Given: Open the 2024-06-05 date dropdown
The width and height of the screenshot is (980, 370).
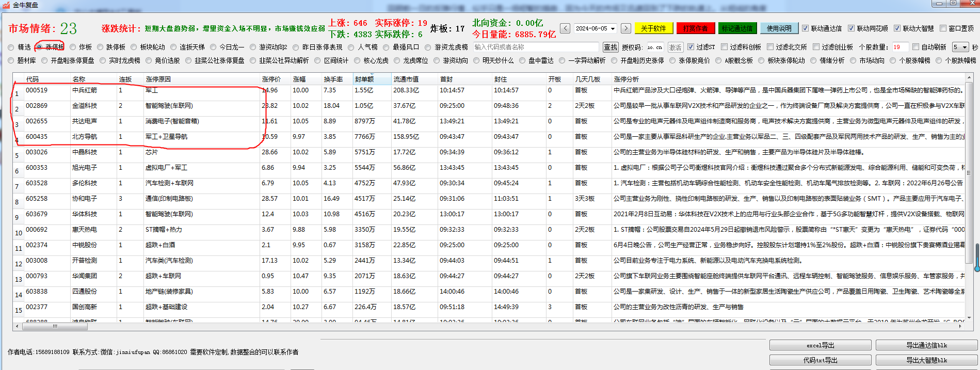Looking at the screenshot, I should [x=613, y=28].
